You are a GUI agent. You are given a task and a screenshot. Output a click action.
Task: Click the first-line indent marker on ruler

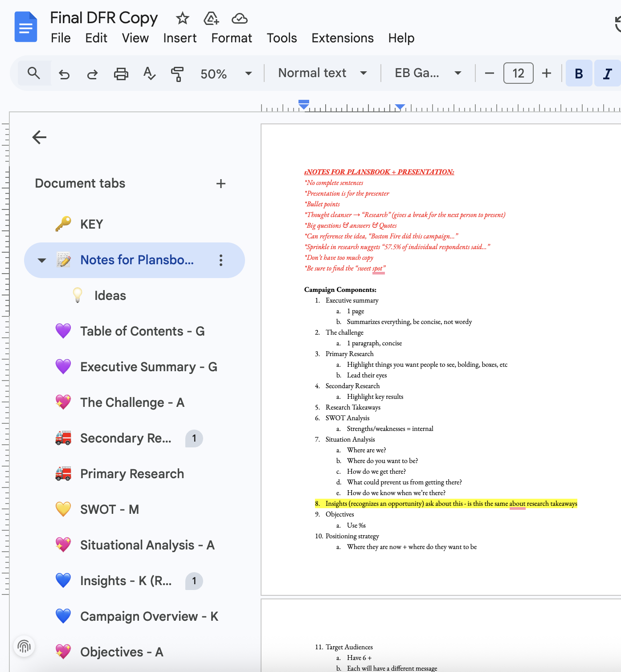pyautogui.click(x=304, y=102)
